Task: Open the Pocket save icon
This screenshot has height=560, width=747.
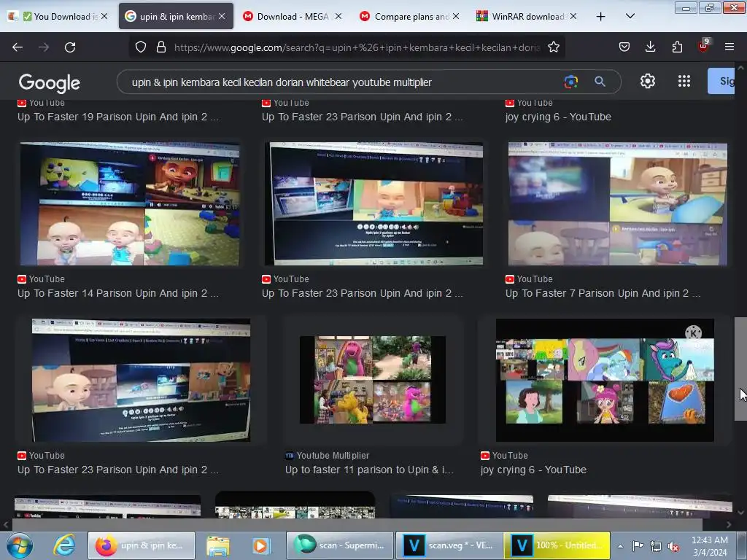Action: pyautogui.click(x=624, y=47)
